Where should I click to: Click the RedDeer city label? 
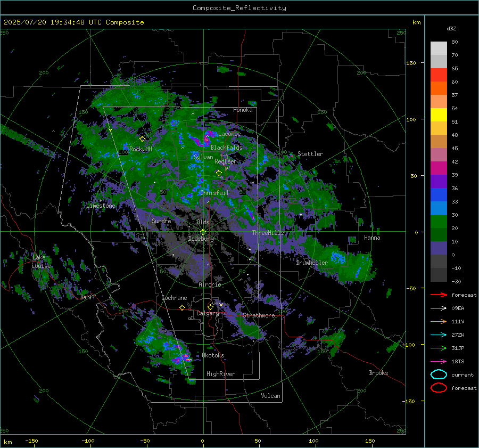point(226,161)
